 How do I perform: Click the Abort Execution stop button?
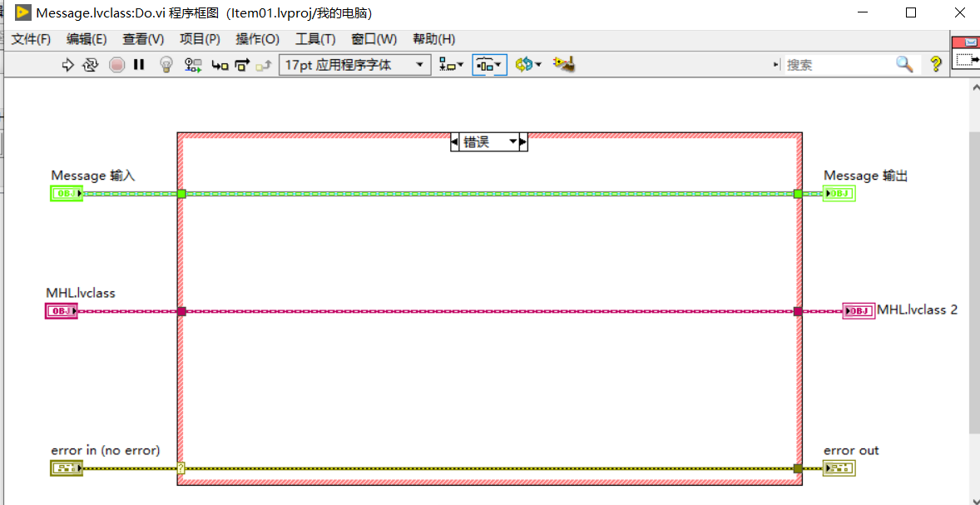pos(116,64)
